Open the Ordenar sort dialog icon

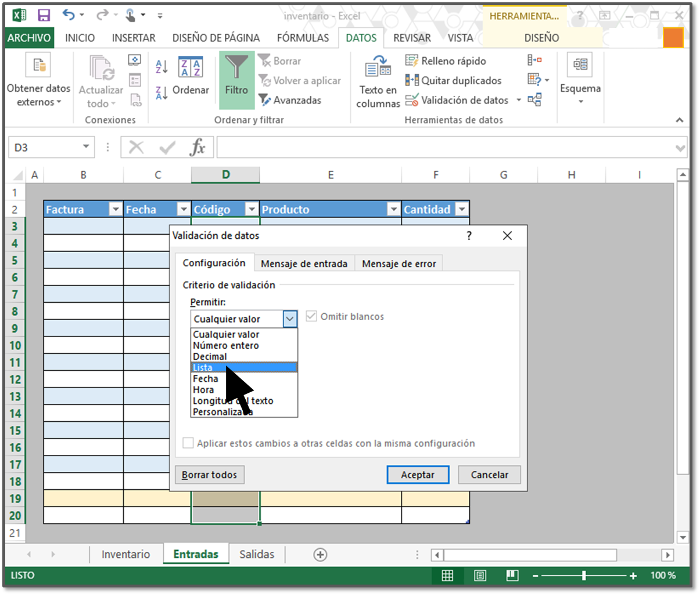click(190, 68)
